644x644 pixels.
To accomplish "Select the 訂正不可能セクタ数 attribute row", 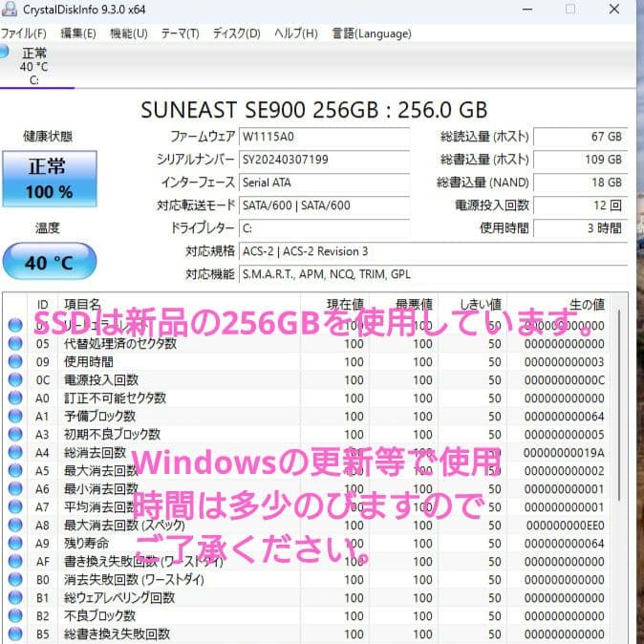I will click(x=306, y=397).
